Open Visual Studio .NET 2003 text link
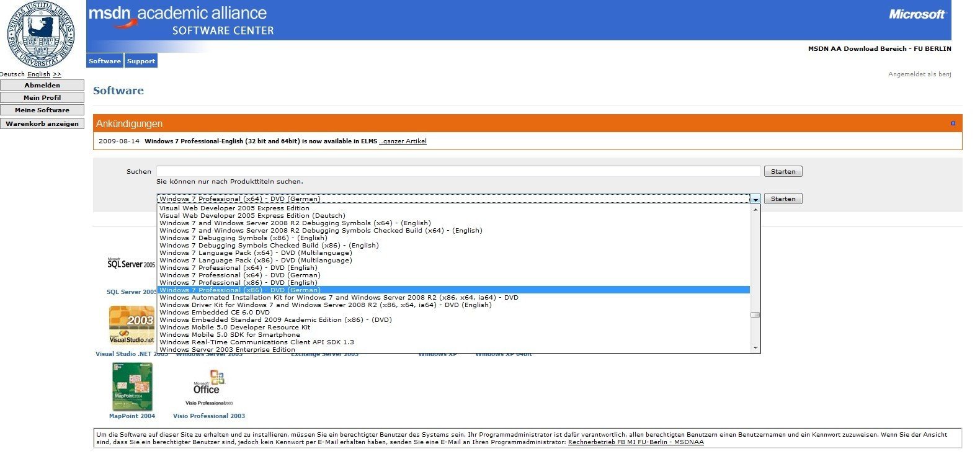The image size is (980, 464). point(131,354)
